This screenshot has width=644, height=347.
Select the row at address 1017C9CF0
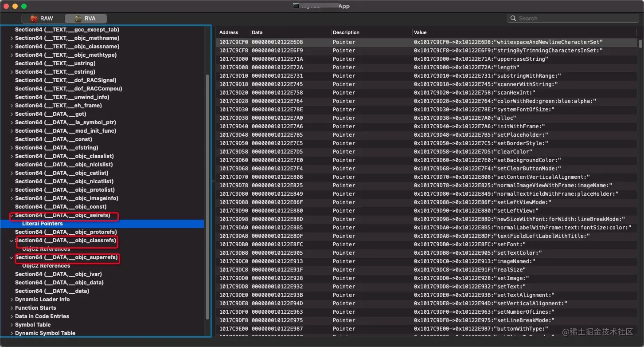(x=427, y=42)
